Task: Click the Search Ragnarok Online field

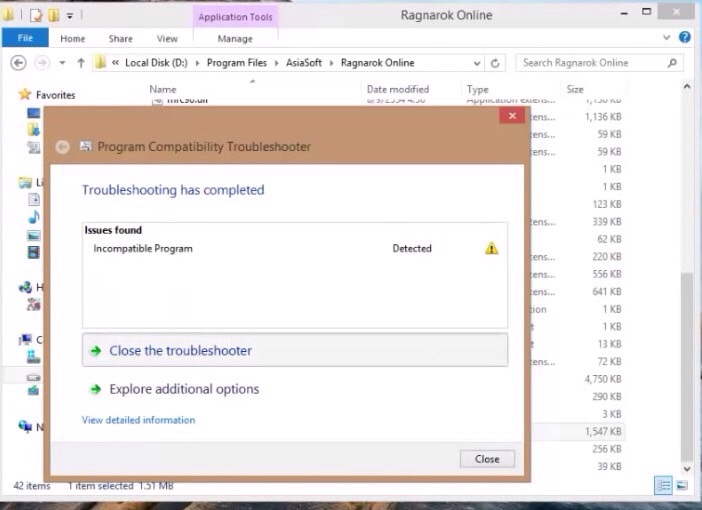Action: pos(599,63)
